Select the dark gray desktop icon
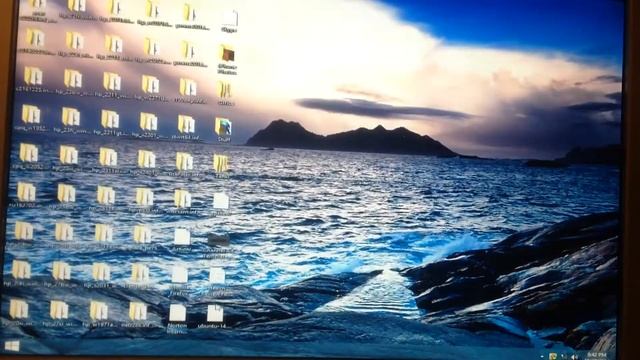The width and height of the screenshot is (640, 360). (219, 239)
